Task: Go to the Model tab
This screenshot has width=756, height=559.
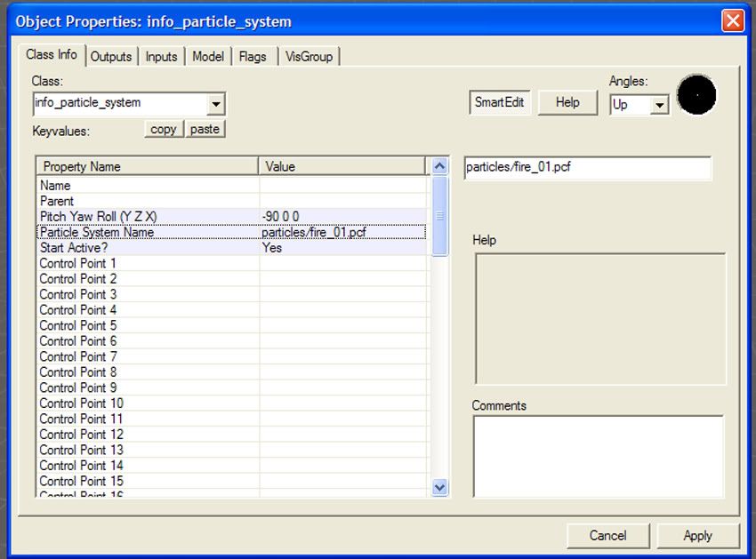Action: (x=208, y=56)
